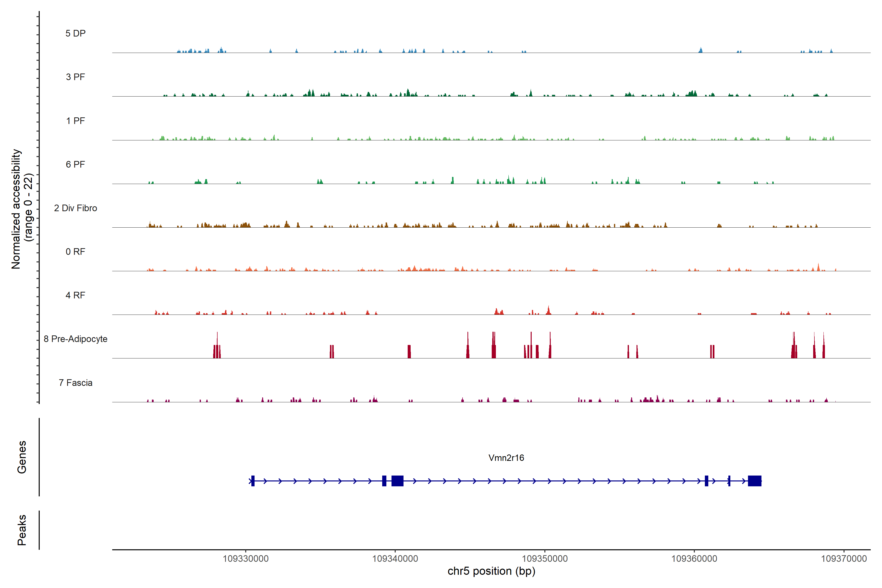
Task: Click the Genes panel label
Action: pyautogui.click(x=22, y=457)
